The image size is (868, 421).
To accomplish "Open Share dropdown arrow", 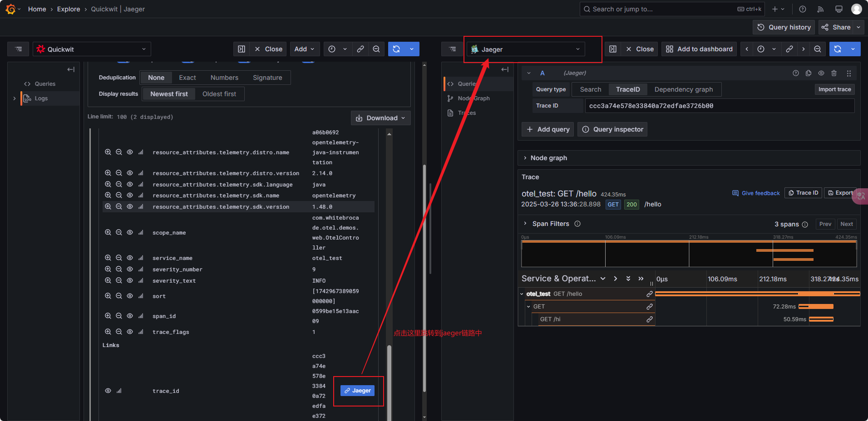I will [x=858, y=27].
